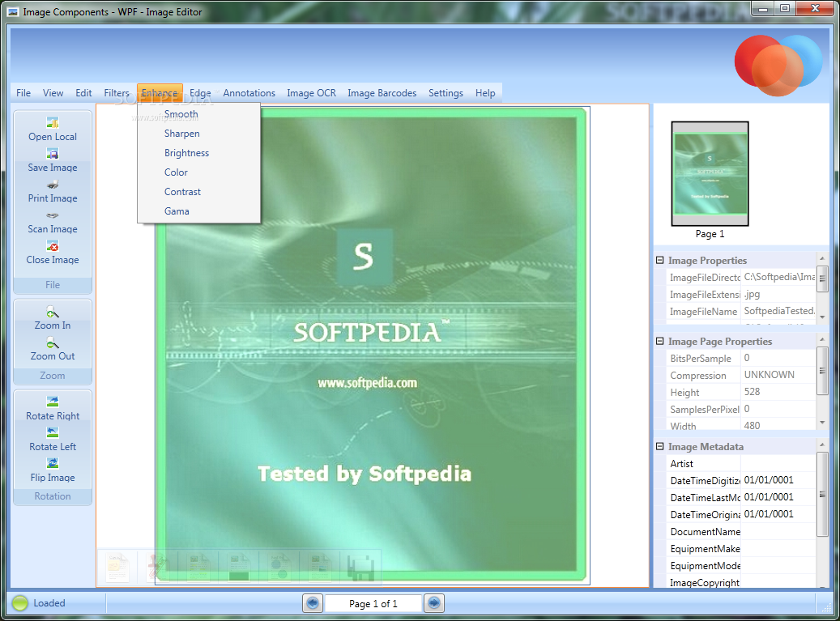
Task: Click the Flip Image icon
Action: click(53, 463)
